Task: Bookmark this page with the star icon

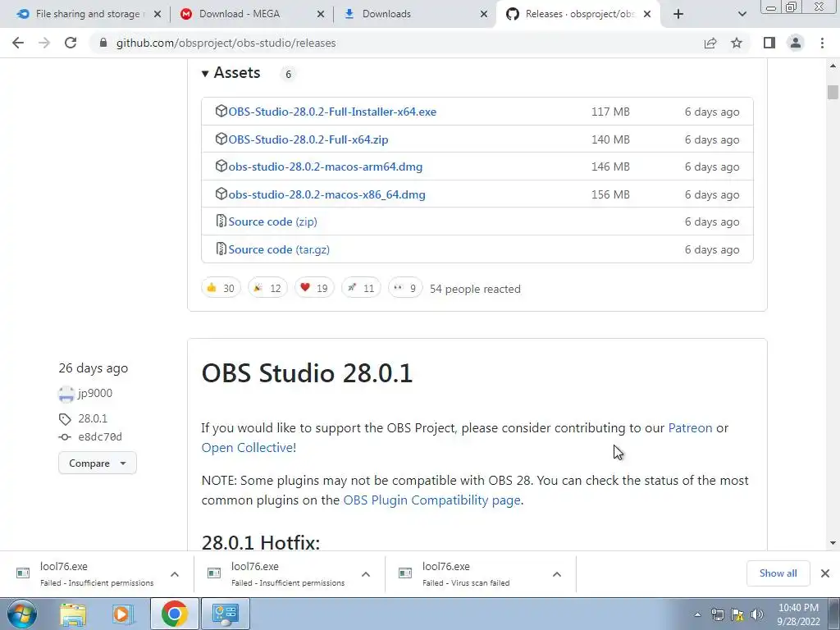Action: point(737,43)
